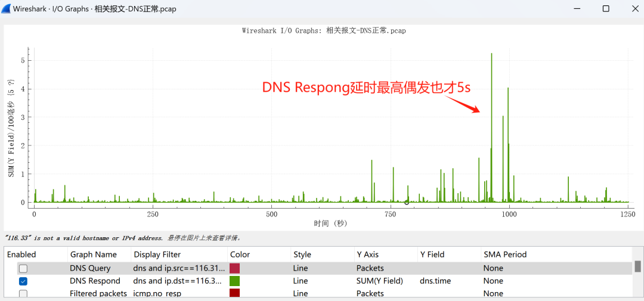644x301 pixels.
Task: Click the Y Field column header
Action: point(432,254)
